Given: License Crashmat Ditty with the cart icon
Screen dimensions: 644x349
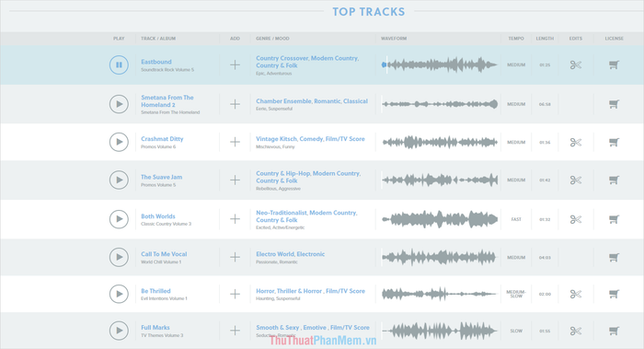Looking at the screenshot, I should click(x=614, y=142).
